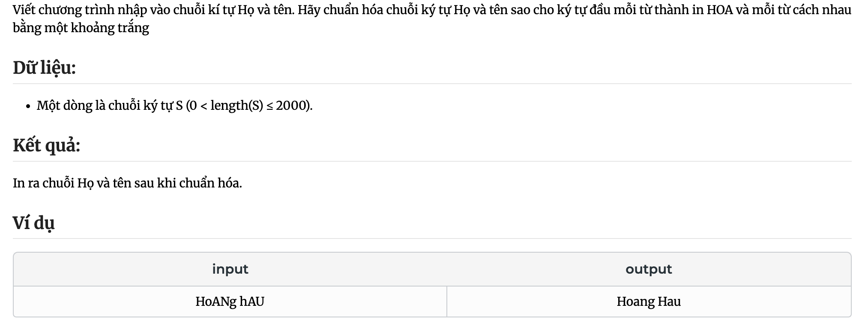Click the bullet marker before "Một dòng"
The height and width of the screenshot is (332, 868).
pyautogui.click(x=28, y=106)
